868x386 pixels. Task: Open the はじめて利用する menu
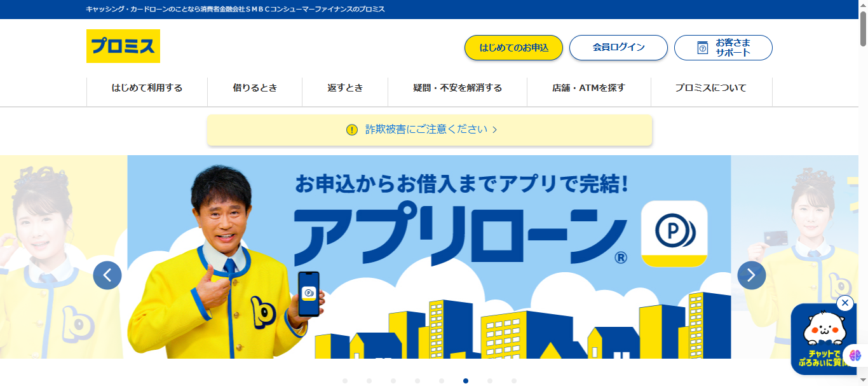pos(147,88)
